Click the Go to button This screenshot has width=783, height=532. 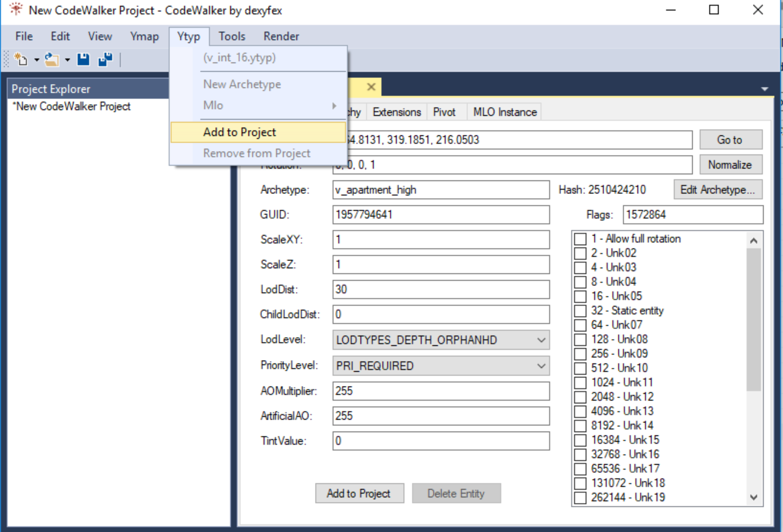[x=730, y=140]
